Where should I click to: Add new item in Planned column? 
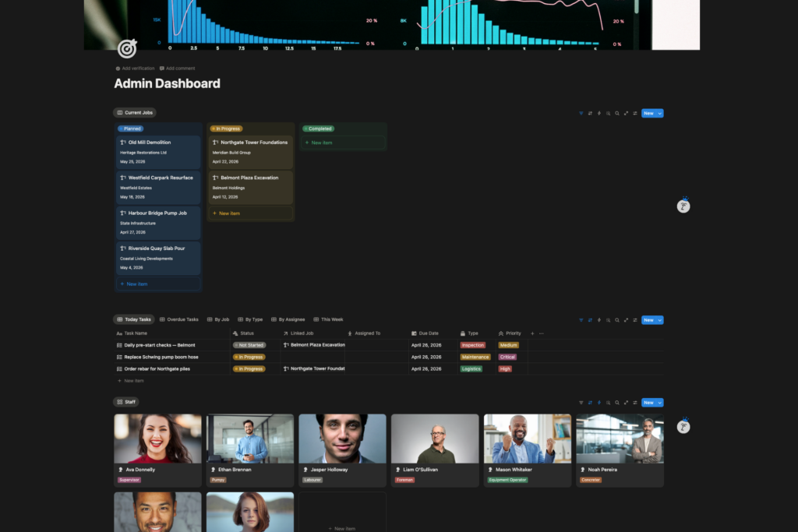pos(158,284)
